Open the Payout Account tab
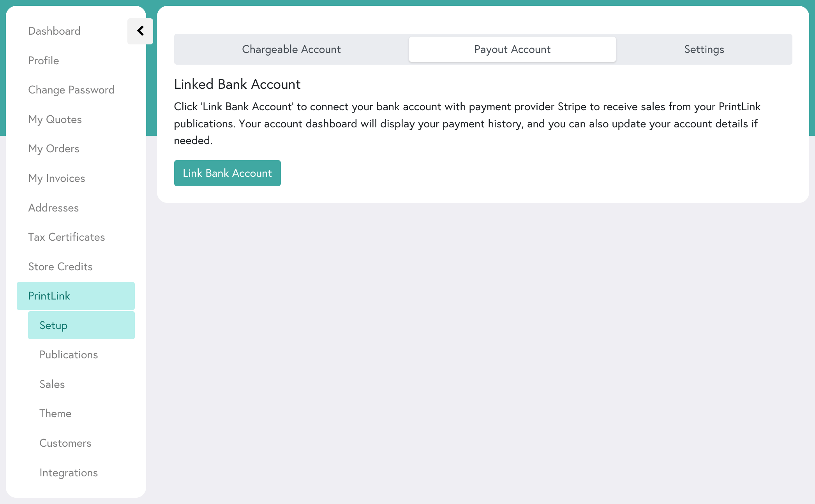 point(512,49)
